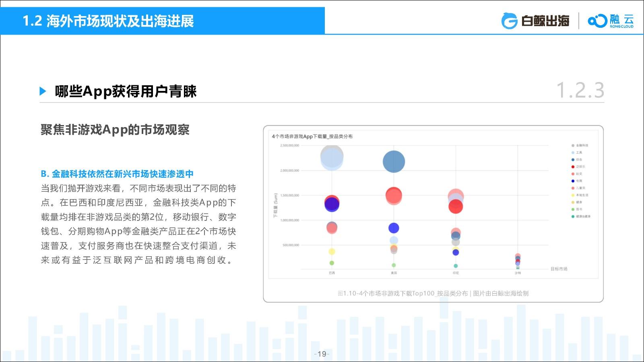Select the 综合 steel blue legend dot
Image resolution: width=644 pixels, height=362 pixels.
[573, 160]
